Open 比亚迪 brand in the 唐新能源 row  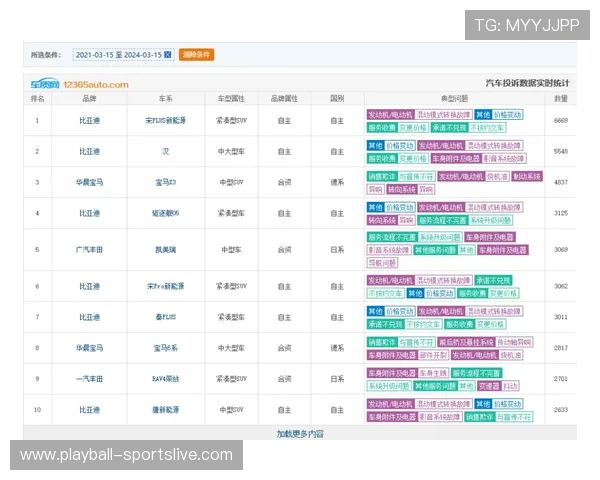tap(90, 410)
